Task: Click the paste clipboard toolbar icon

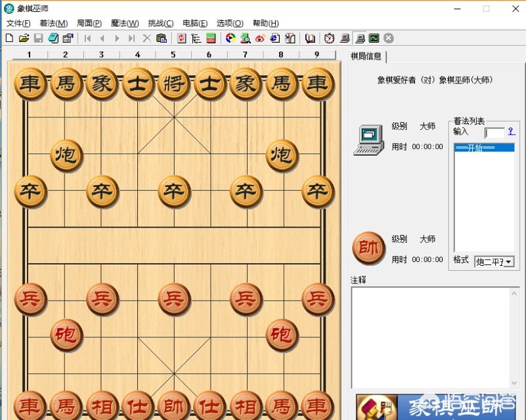Action: pos(162,39)
